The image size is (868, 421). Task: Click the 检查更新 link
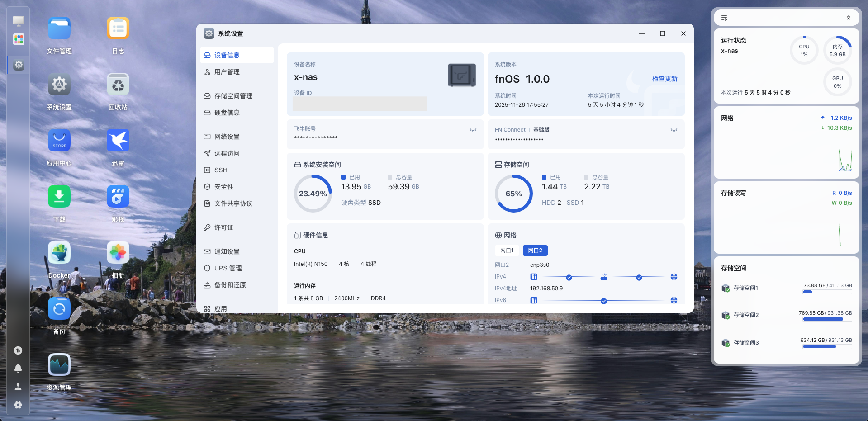click(x=664, y=79)
